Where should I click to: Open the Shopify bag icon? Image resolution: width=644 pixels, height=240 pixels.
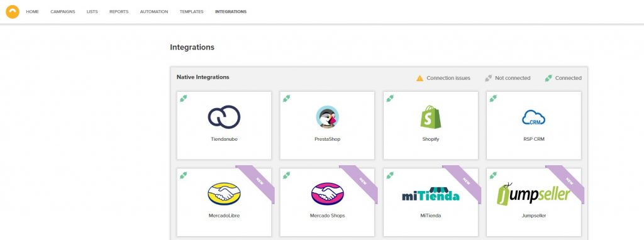430,117
